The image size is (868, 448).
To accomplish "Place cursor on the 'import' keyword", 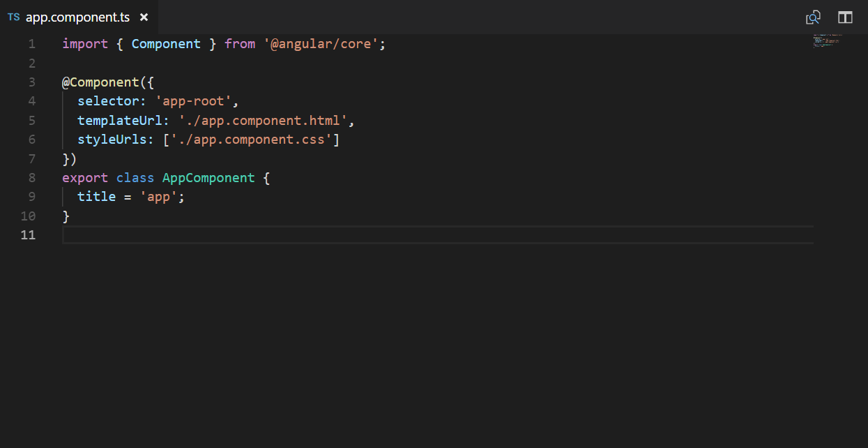I will click(x=85, y=44).
